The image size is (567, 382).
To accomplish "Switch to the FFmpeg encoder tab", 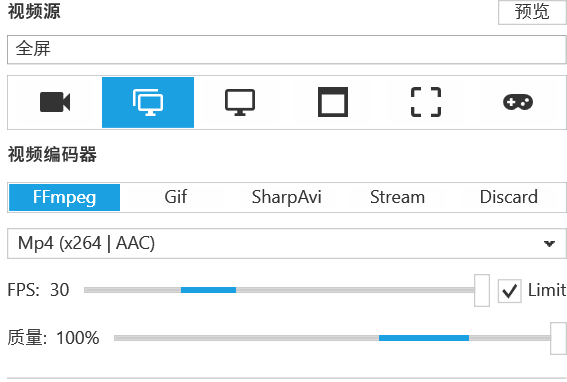I will pyautogui.click(x=64, y=198).
